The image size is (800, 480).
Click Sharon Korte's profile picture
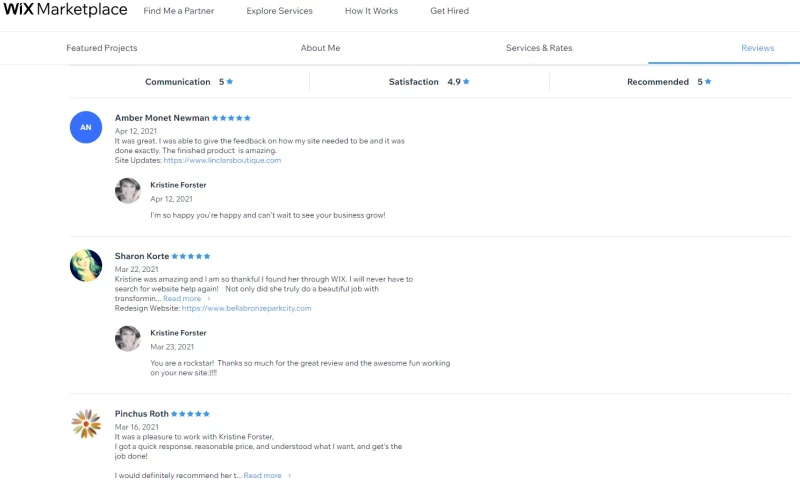point(86,265)
